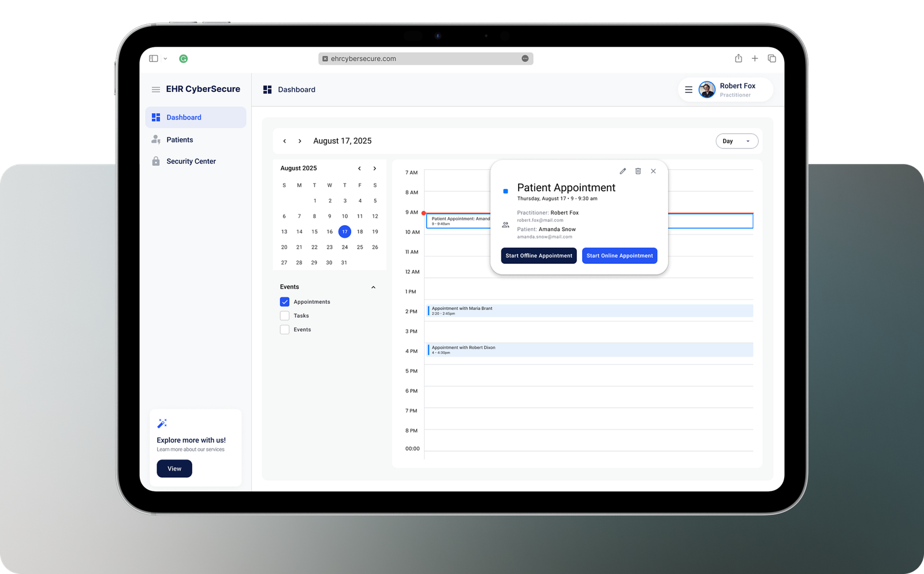This screenshot has height=574, width=924.
Task: Open a new browser tab with plus icon
Action: (x=755, y=58)
